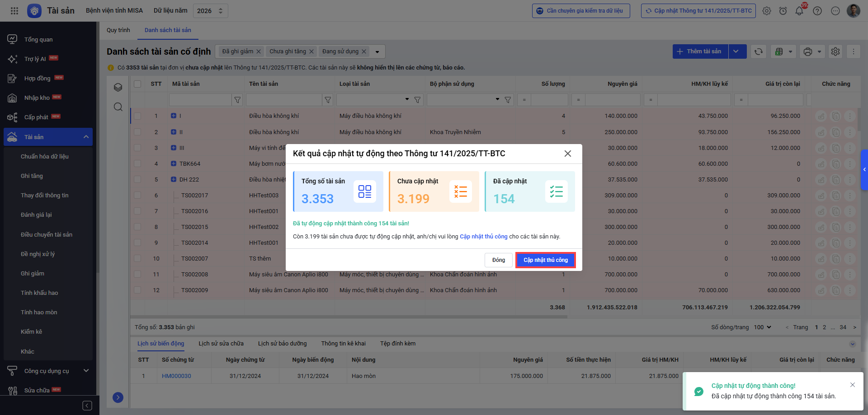Viewport: 868px width, 415px height.
Task: Click the search magnifier icon beside table
Action: pyautogui.click(x=118, y=107)
